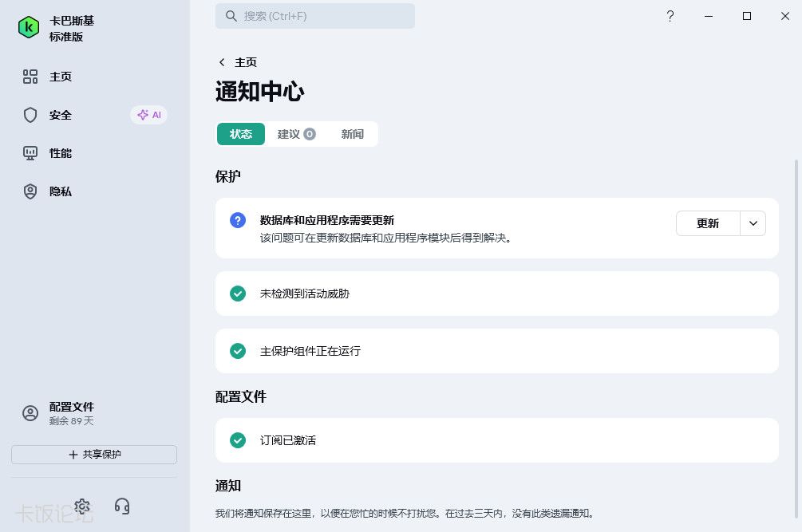Click the 卡巴斯基 标准版 product name
The image size is (802, 532).
72,29
